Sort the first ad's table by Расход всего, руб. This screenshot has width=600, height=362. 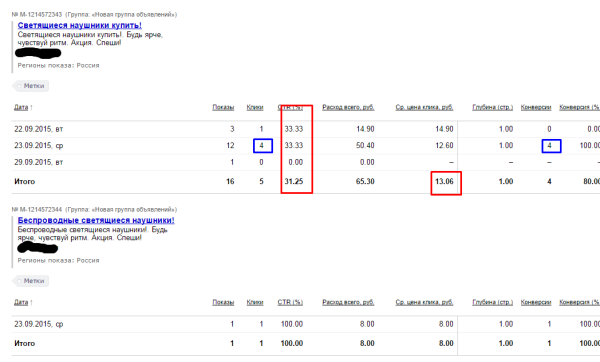[x=348, y=108]
